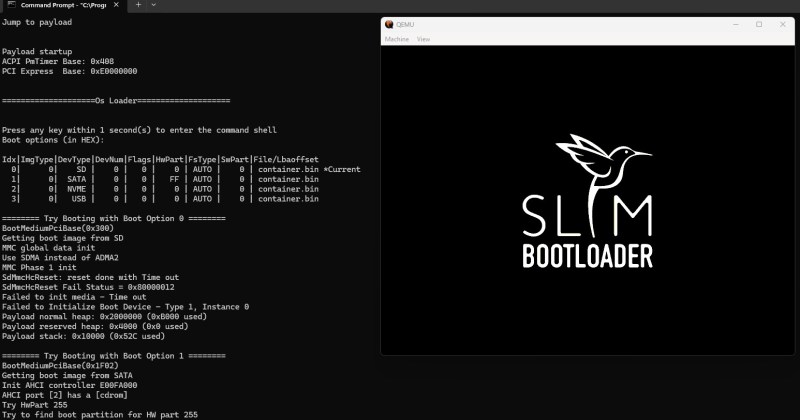The width and height of the screenshot is (800, 420).
Task: Click 'Getting boot image from SATA' line
Action: coord(67,375)
